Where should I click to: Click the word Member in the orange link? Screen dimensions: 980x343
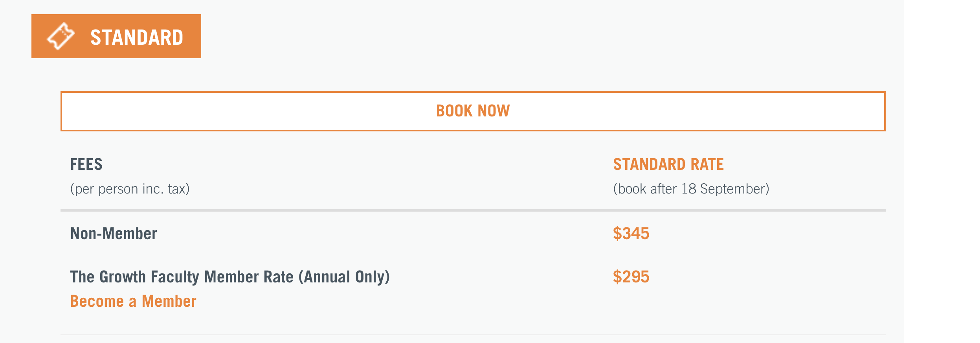(169, 301)
